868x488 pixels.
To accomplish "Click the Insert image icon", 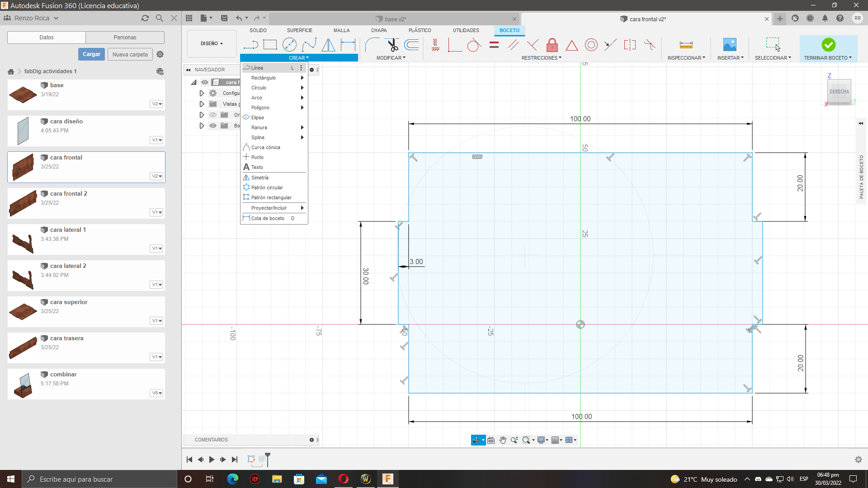I will point(730,45).
